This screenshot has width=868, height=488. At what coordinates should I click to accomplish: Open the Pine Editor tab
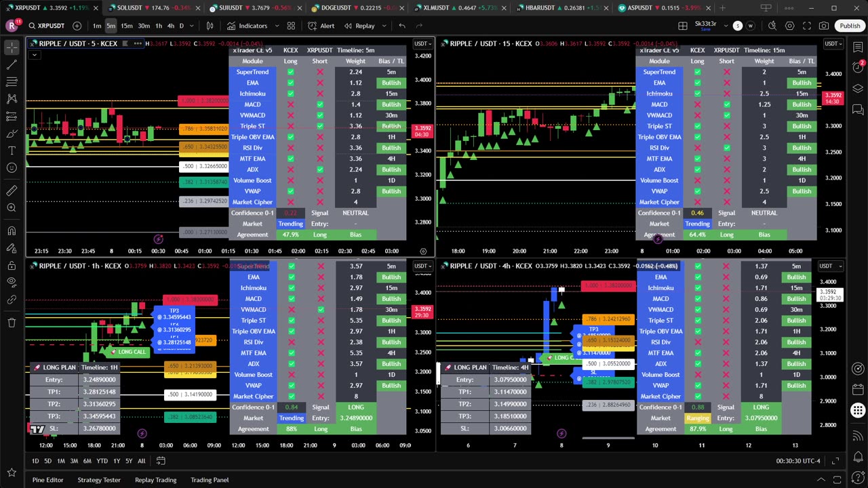(x=47, y=480)
